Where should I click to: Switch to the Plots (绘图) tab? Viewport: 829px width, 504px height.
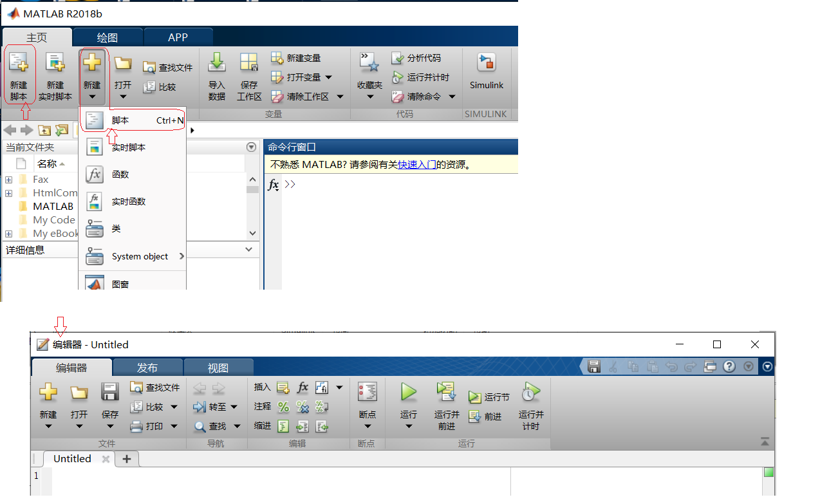[x=107, y=37]
